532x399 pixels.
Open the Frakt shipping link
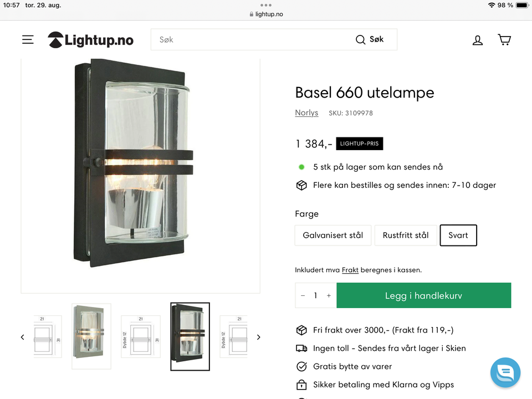[350, 270]
